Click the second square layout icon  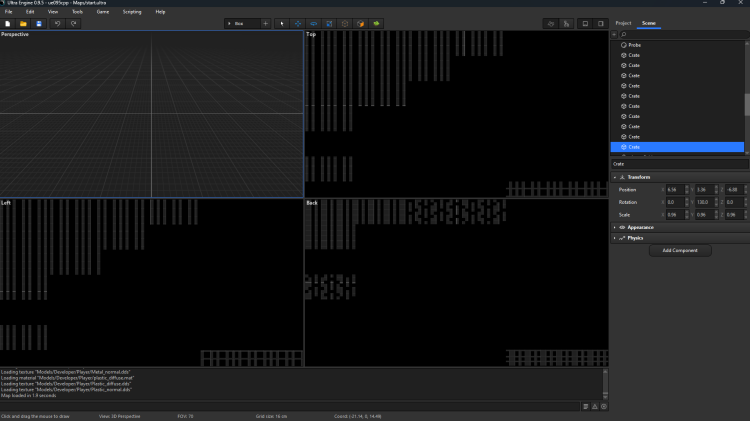(x=601, y=23)
